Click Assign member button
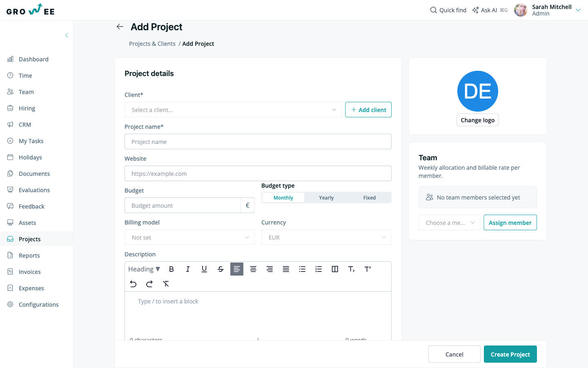This screenshot has width=588, height=368. (510, 222)
